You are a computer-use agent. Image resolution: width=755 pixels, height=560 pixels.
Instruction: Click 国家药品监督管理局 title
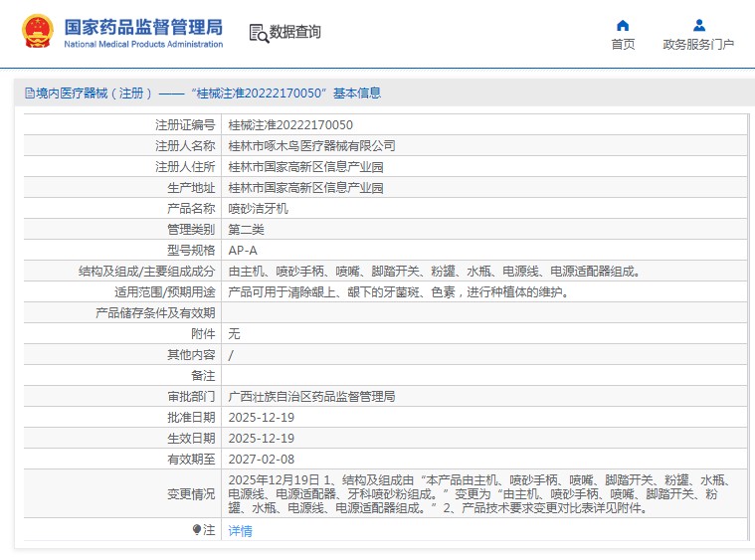(x=143, y=28)
